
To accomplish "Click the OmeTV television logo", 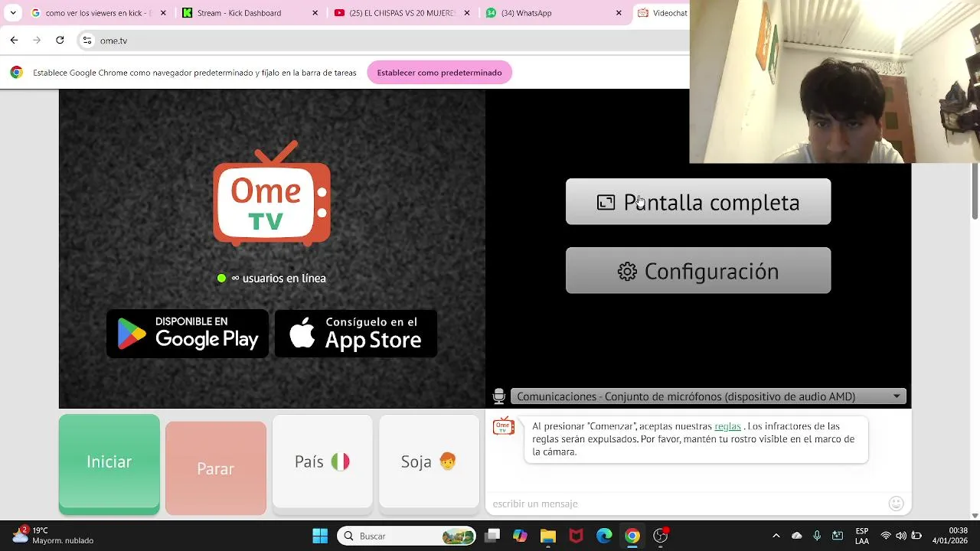I will [x=272, y=193].
